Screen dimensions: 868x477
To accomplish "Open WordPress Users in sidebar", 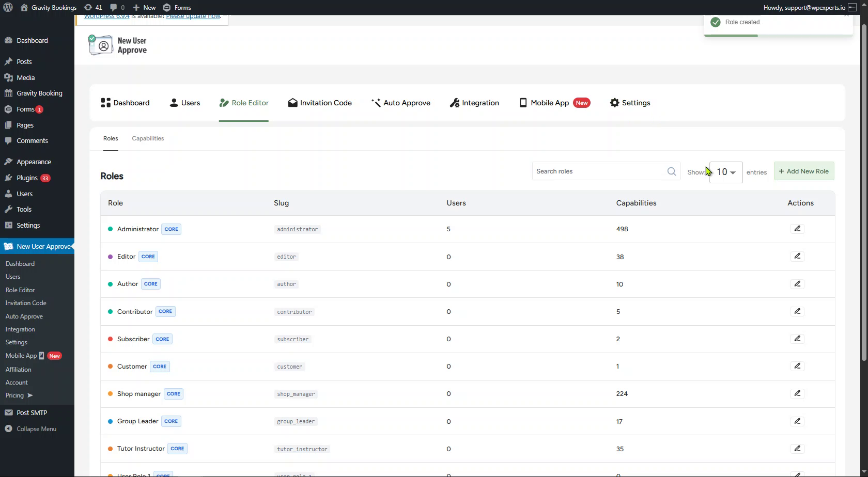I will (x=24, y=194).
